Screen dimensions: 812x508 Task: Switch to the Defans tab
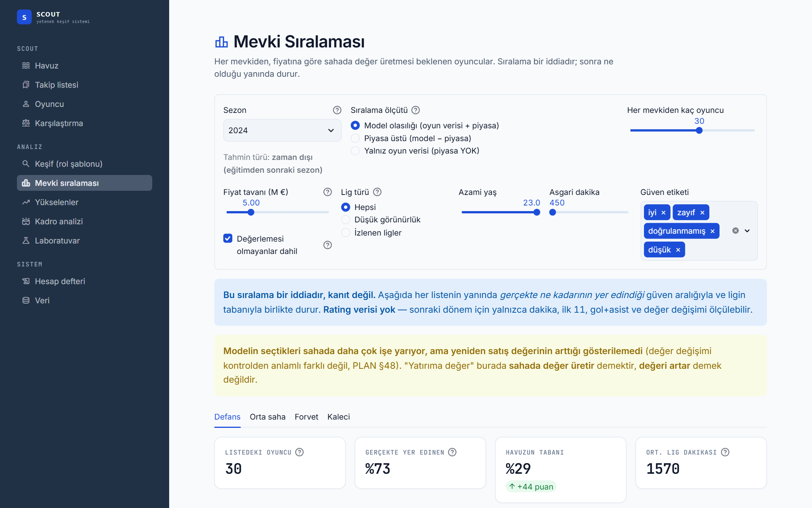pyautogui.click(x=227, y=417)
